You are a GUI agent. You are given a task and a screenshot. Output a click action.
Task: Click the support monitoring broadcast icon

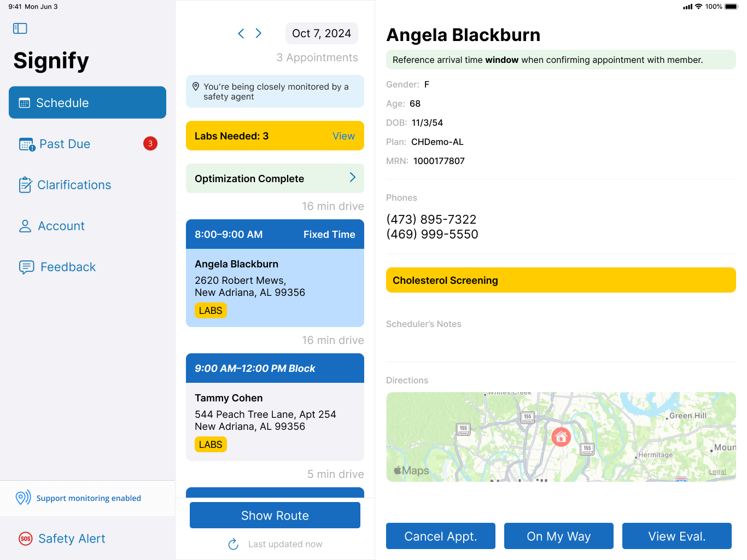point(23,498)
